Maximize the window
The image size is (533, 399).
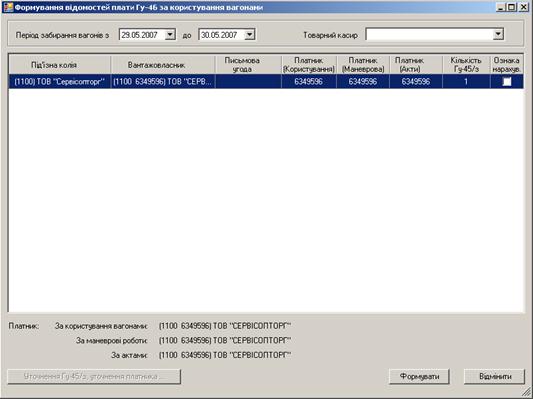coord(511,7)
